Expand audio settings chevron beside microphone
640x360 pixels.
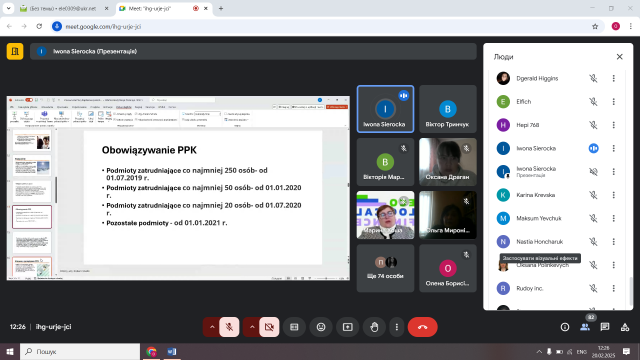tap(212, 327)
